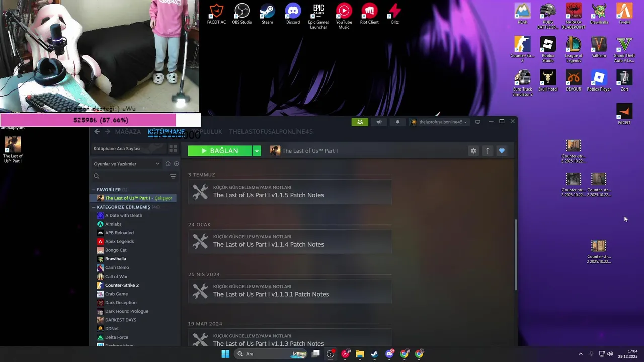Select NARAKA BLADEPOINT desktop icon
The height and width of the screenshot is (362, 644).
573,16
